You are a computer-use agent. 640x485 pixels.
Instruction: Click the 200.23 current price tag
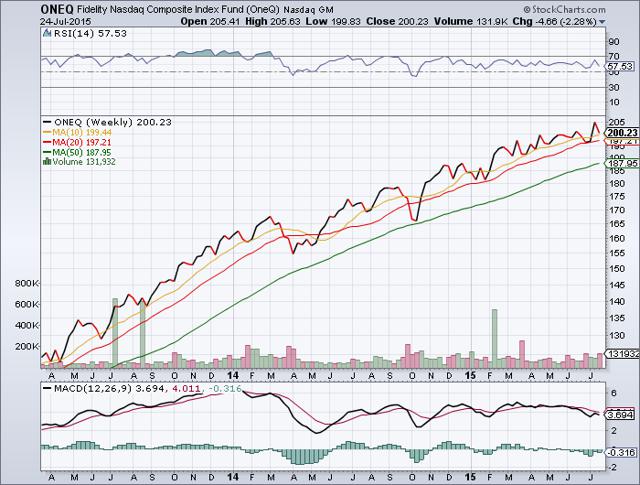pos(622,133)
